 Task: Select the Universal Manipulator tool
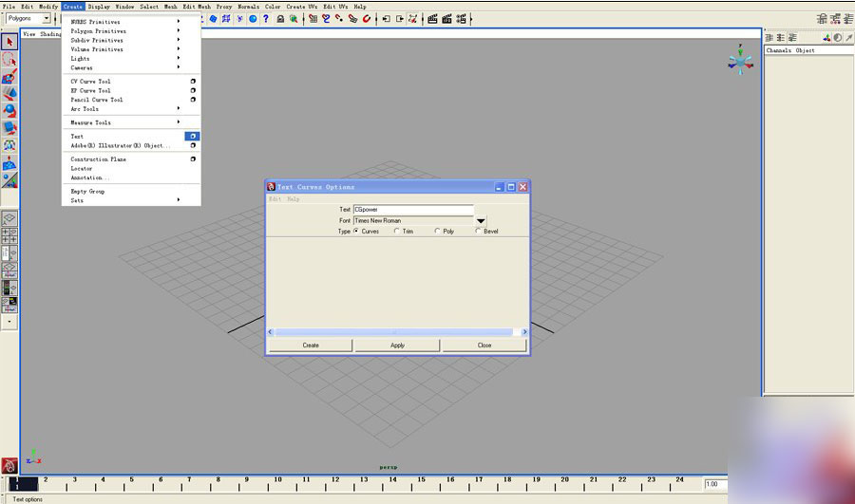[9, 145]
